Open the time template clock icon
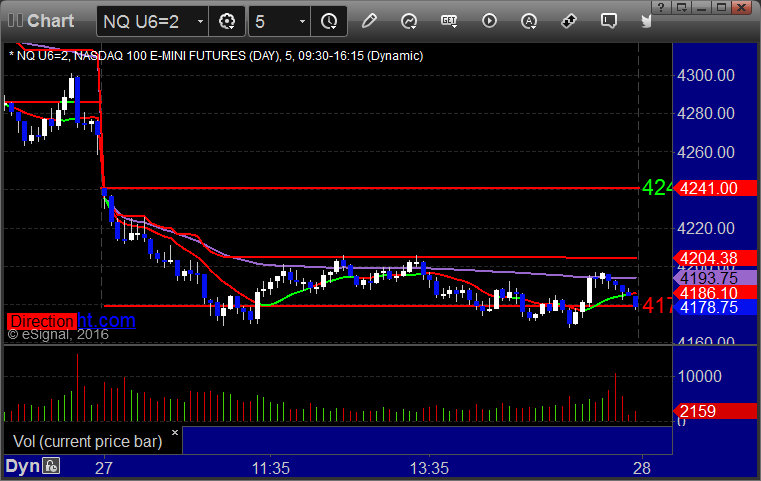 click(x=329, y=21)
